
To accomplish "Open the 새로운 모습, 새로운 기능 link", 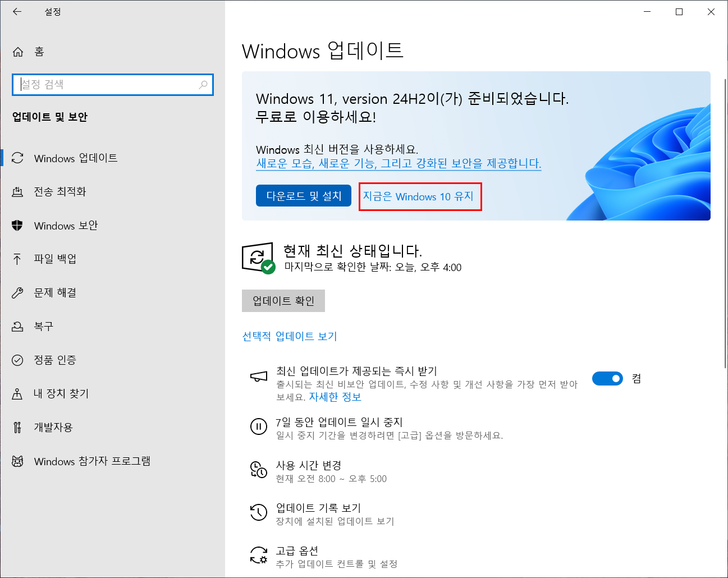I will point(399,163).
